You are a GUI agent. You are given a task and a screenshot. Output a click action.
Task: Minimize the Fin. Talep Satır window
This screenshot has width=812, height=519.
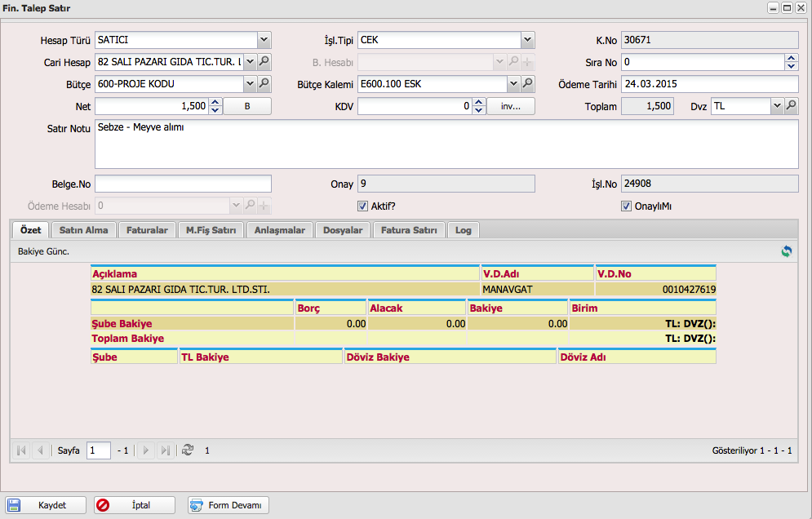coord(773,8)
